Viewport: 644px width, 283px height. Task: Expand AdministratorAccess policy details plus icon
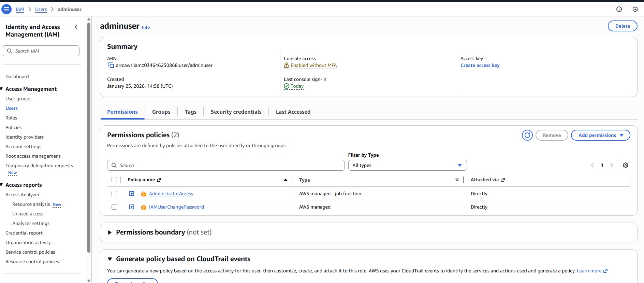tap(132, 194)
